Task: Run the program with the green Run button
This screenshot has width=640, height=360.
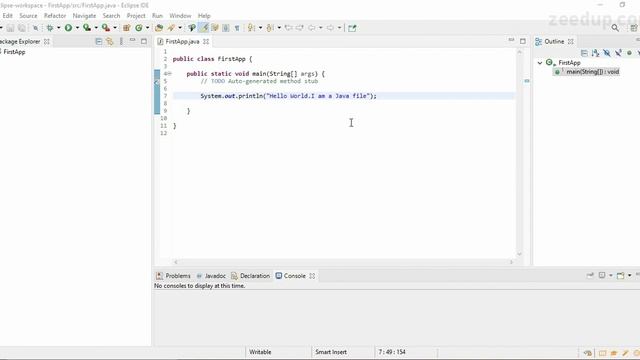Action: click(x=68, y=28)
